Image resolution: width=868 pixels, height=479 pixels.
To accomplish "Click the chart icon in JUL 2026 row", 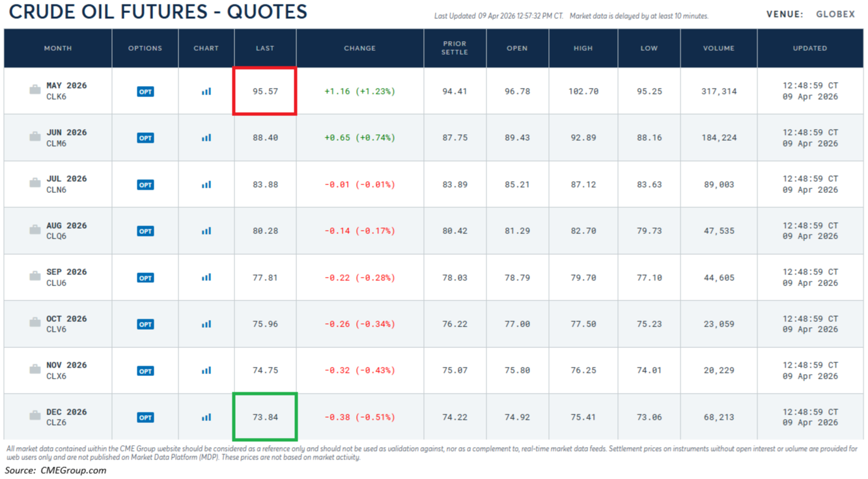I will pyautogui.click(x=206, y=184).
